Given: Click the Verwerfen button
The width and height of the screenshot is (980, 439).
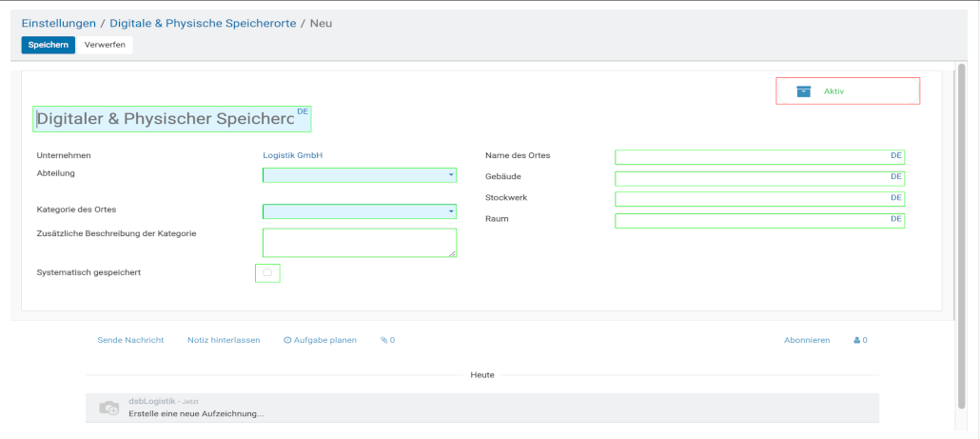Looking at the screenshot, I should [105, 45].
